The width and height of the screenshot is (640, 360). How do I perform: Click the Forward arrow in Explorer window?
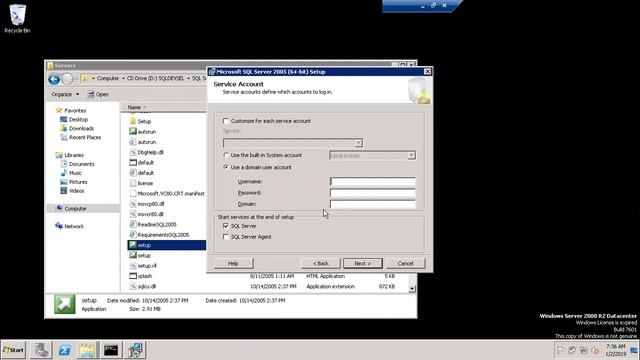[67, 79]
